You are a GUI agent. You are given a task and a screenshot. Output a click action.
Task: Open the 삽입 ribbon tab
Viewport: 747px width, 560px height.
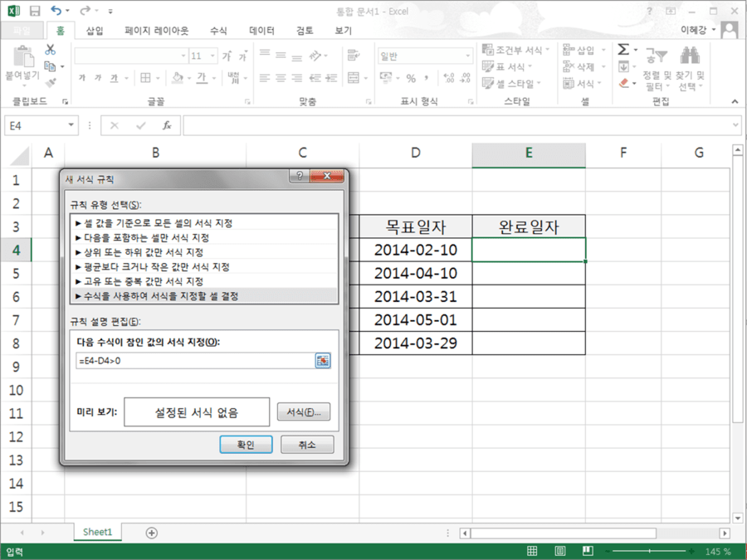point(95,31)
